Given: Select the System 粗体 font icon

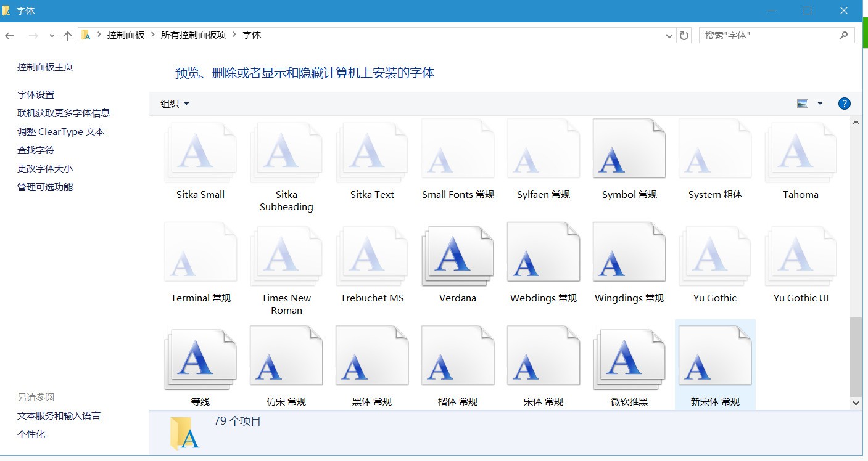Looking at the screenshot, I should pyautogui.click(x=715, y=149).
